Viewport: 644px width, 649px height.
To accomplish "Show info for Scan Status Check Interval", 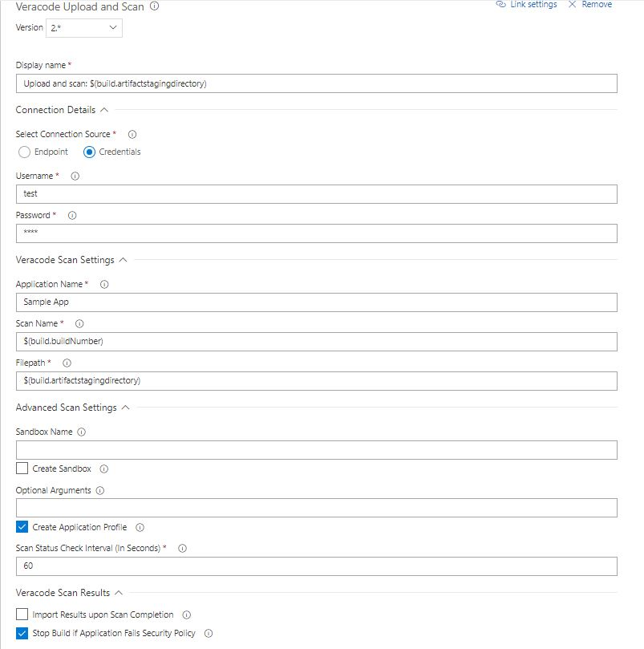I will 182,548.
